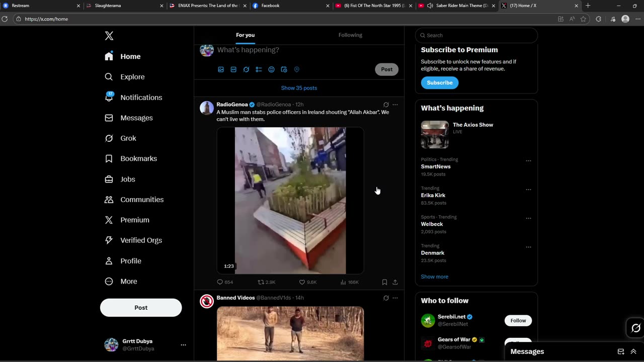View your Profile page

point(123,261)
